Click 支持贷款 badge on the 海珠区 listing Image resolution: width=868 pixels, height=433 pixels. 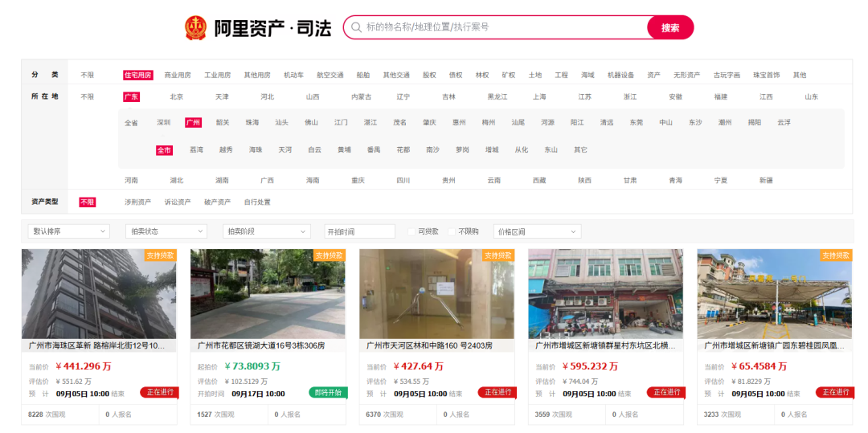(x=161, y=255)
